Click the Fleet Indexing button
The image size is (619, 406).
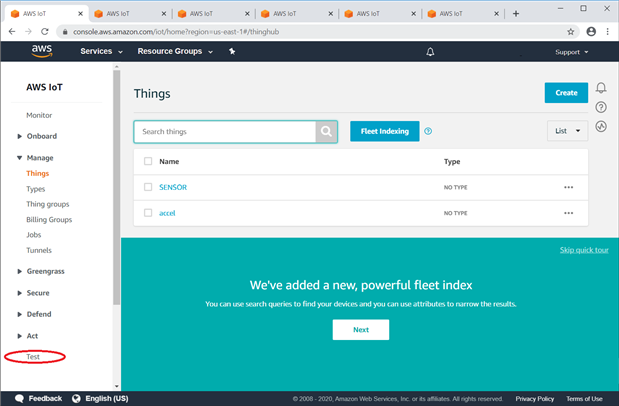tap(385, 131)
